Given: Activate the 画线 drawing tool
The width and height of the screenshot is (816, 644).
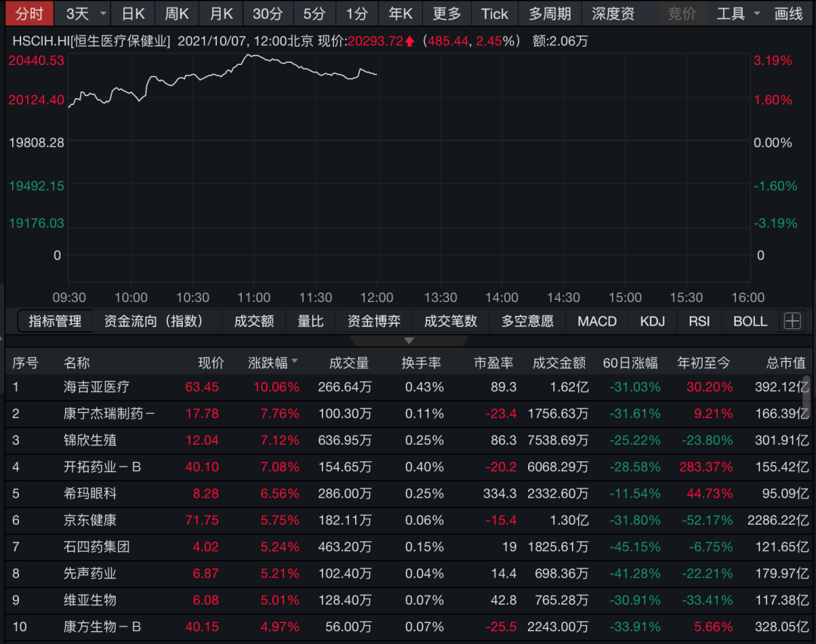Looking at the screenshot, I should coord(788,14).
